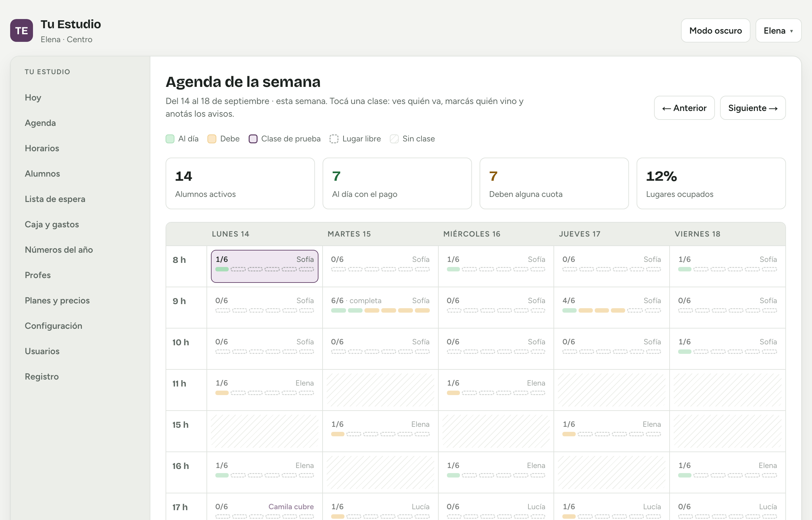Open Viernes 16 h class with Elena
Image resolution: width=812 pixels, height=520 pixels.
click(727, 472)
